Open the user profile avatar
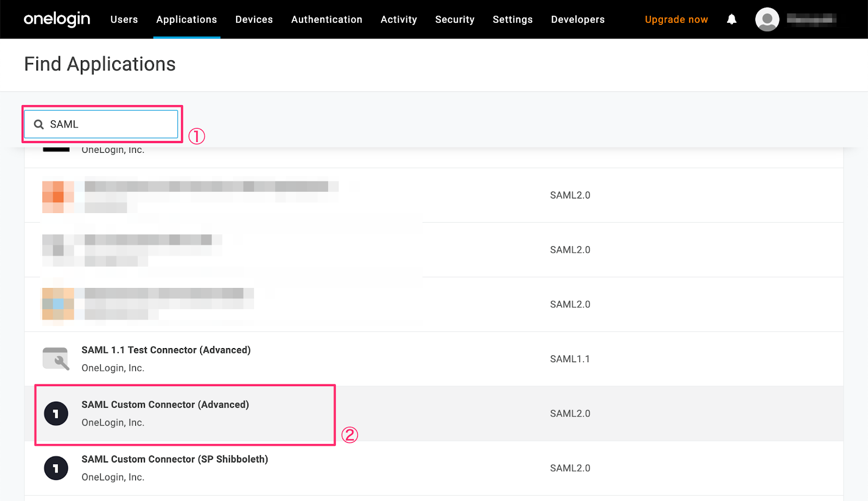This screenshot has height=501, width=868. click(767, 20)
